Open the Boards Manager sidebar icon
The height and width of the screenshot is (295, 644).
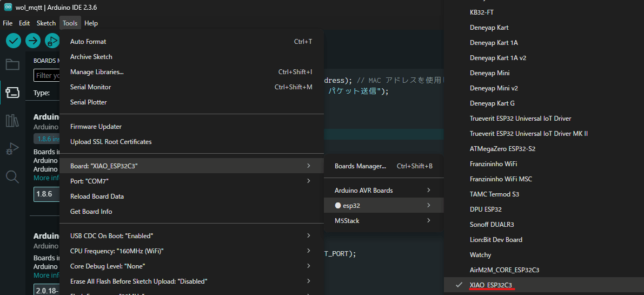tap(12, 93)
